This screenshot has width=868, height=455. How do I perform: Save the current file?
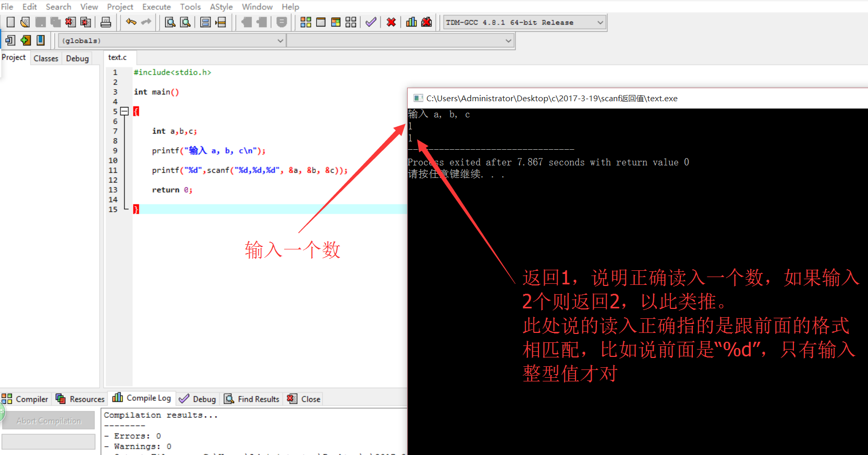40,22
